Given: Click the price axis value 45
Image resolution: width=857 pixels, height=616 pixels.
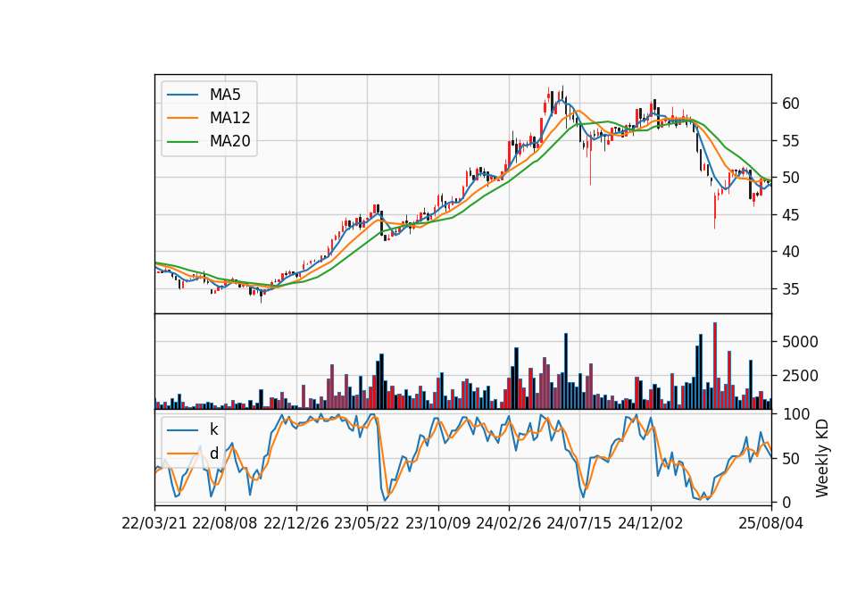Looking at the screenshot, I should click(x=791, y=215).
